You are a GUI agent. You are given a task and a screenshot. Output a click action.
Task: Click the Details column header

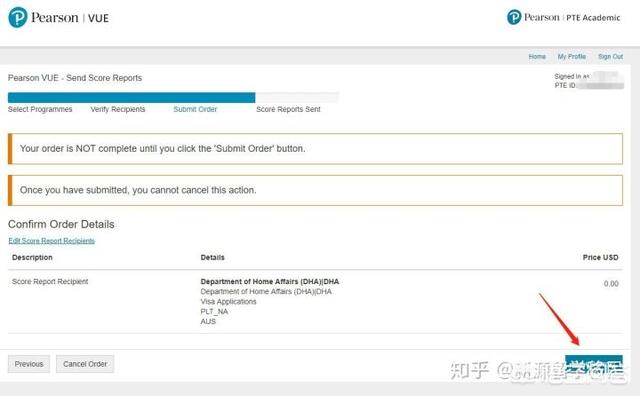213,258
